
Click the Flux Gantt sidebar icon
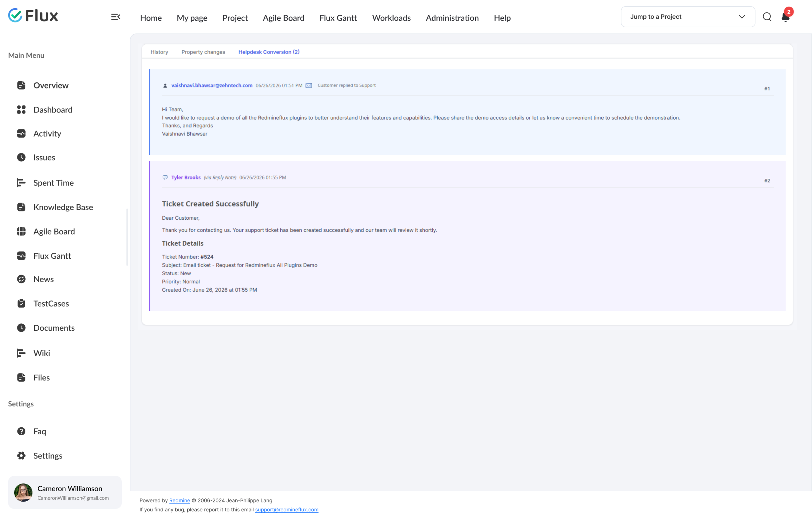click(21, 256)
